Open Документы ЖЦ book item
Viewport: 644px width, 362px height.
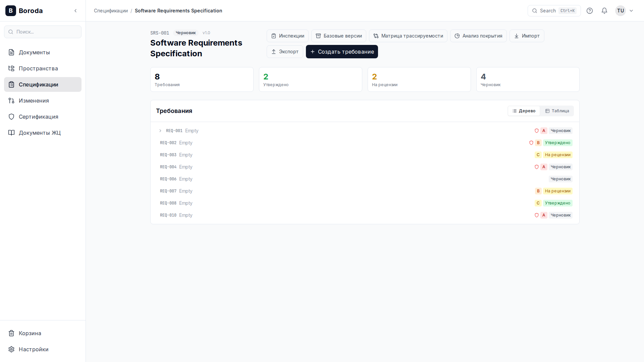pyautogui.click(x=40, y=133)
